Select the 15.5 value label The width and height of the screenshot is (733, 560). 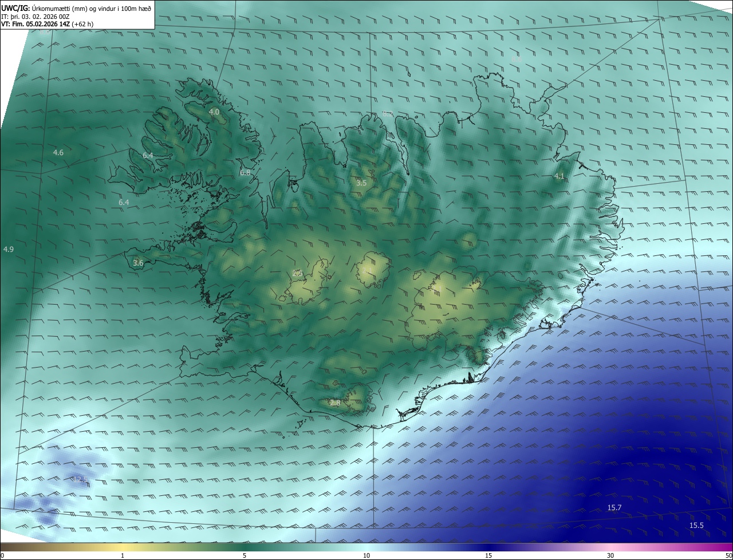point(696,525)
